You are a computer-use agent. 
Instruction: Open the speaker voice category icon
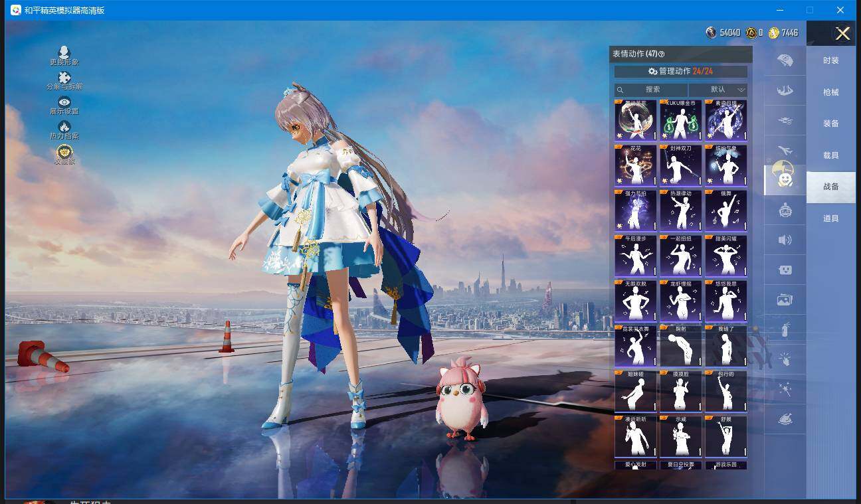click(x=785, y=240)
